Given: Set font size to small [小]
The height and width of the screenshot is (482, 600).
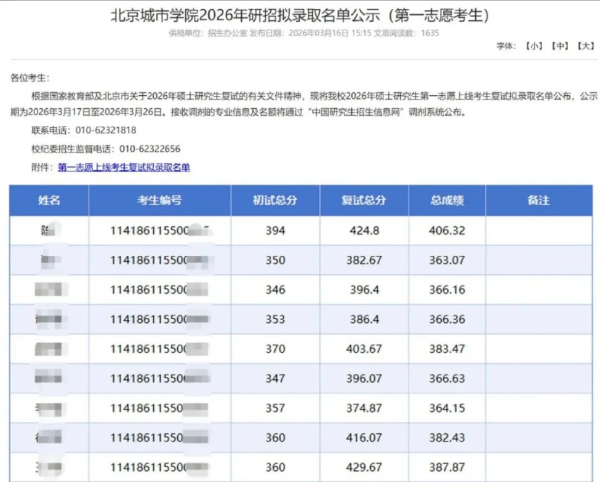Looking at the screenshot, I should point(535,47).
